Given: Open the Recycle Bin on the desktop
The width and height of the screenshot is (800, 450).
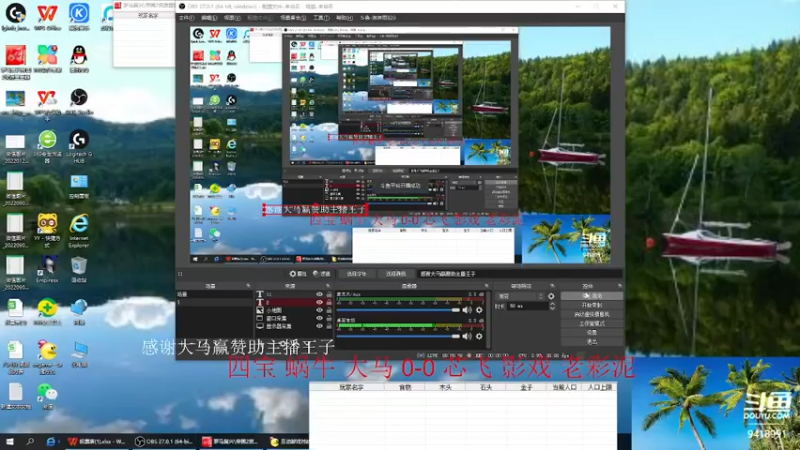Looking at the screenshot, I should [79, 270].
